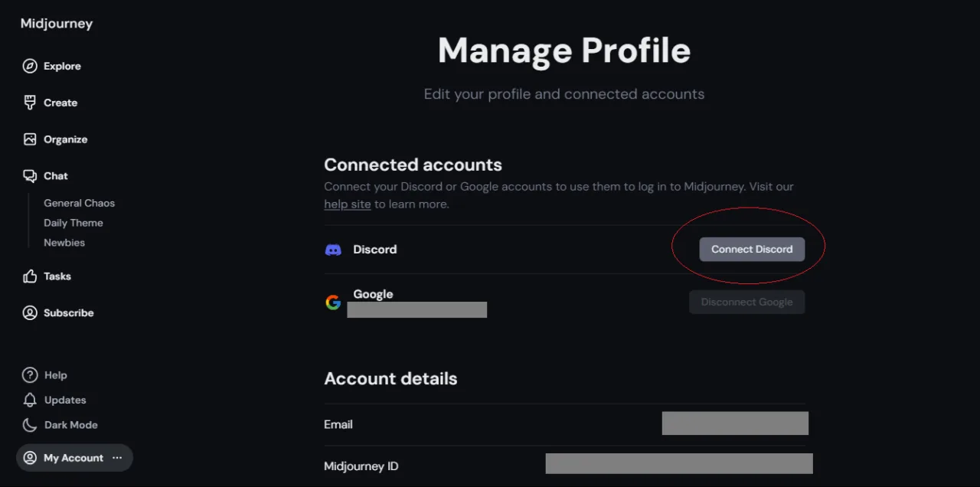Follow the help site link
Image resolution: width=980 pixels, height=487 pixels.
348,204
